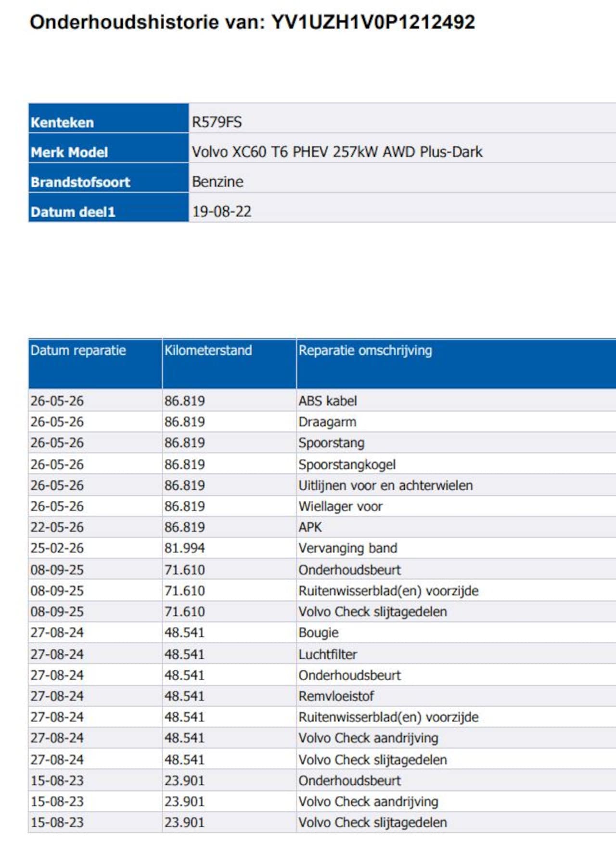Select the Kenteken value R579FS
Screen dimensions: 616x845
(217, 122)
